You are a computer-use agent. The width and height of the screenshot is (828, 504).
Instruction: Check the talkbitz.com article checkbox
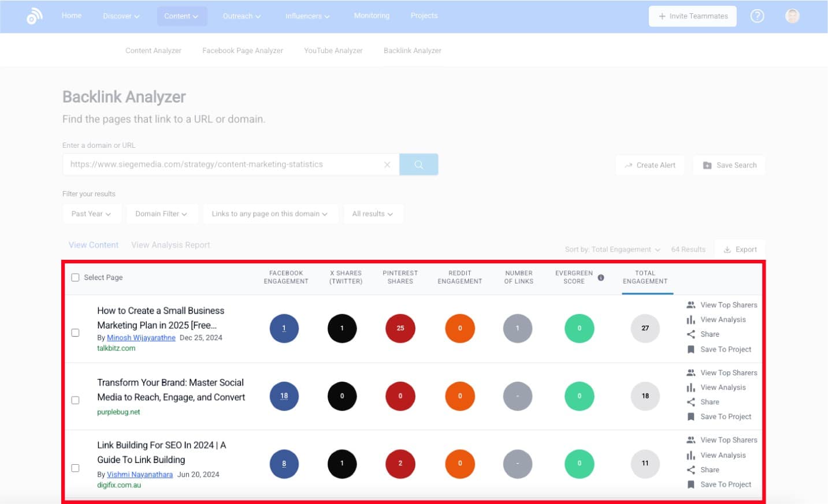[75, 333]
